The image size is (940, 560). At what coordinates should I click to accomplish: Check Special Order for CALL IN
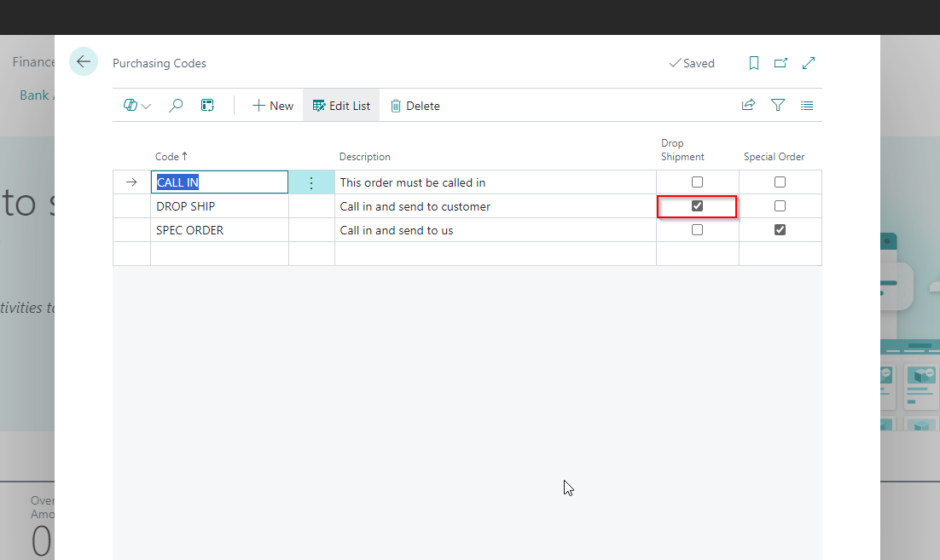point(780,182)
